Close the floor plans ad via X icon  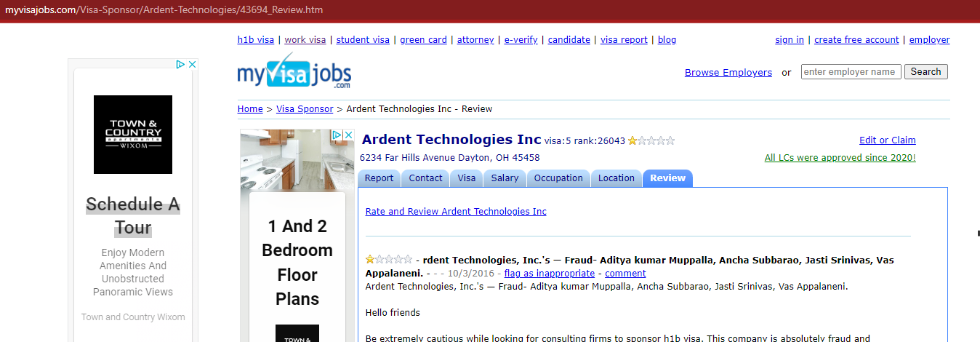tap(349, 135)
